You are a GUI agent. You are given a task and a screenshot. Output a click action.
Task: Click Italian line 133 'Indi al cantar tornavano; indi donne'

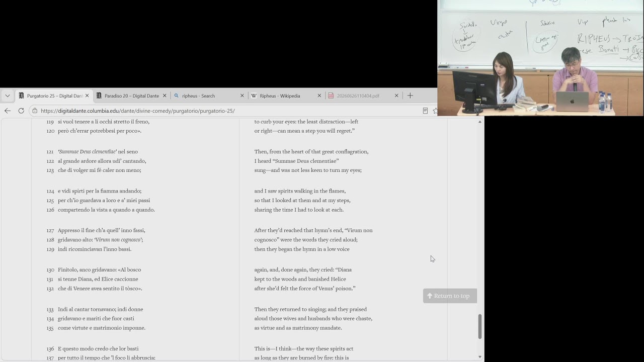pyautogui.click(x=100, y=309)
